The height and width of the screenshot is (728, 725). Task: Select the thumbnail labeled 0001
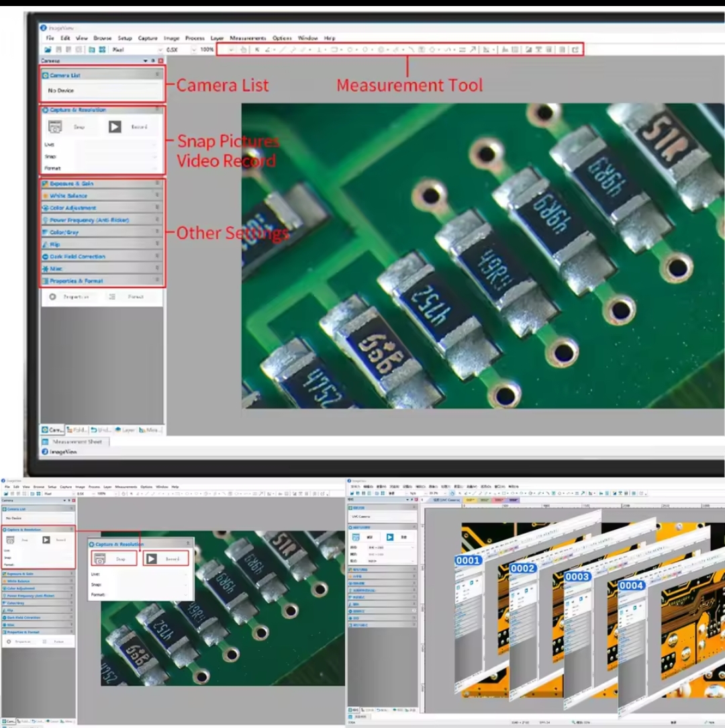click(x=468, y=561)
